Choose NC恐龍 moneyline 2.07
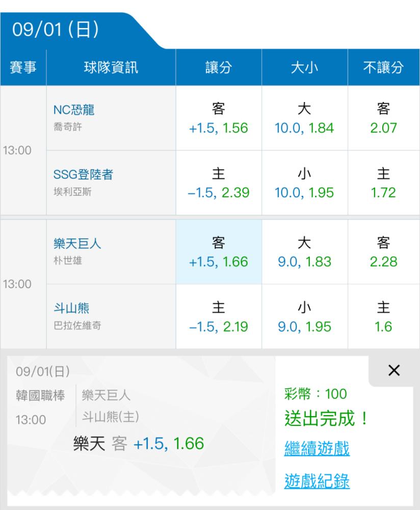The width and height of the screenshot is (420, 510). click(x=384, y=118)
